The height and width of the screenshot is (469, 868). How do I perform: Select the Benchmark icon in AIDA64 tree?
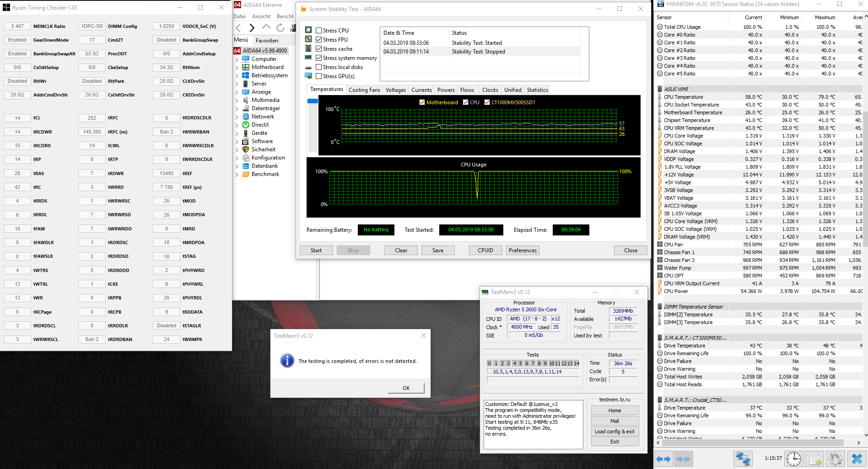(246, 174)
